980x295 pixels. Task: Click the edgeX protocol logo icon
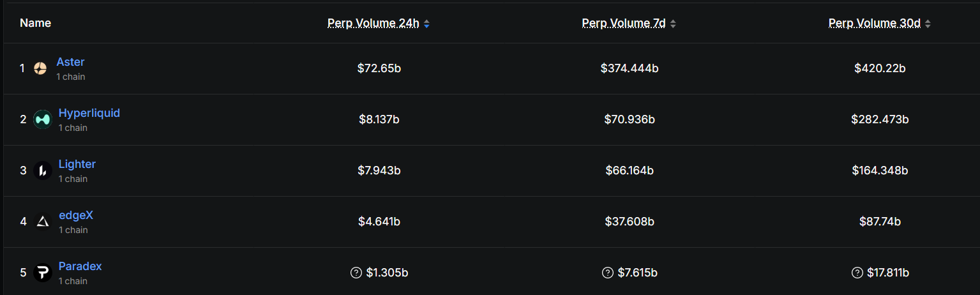tap(42, 222)
